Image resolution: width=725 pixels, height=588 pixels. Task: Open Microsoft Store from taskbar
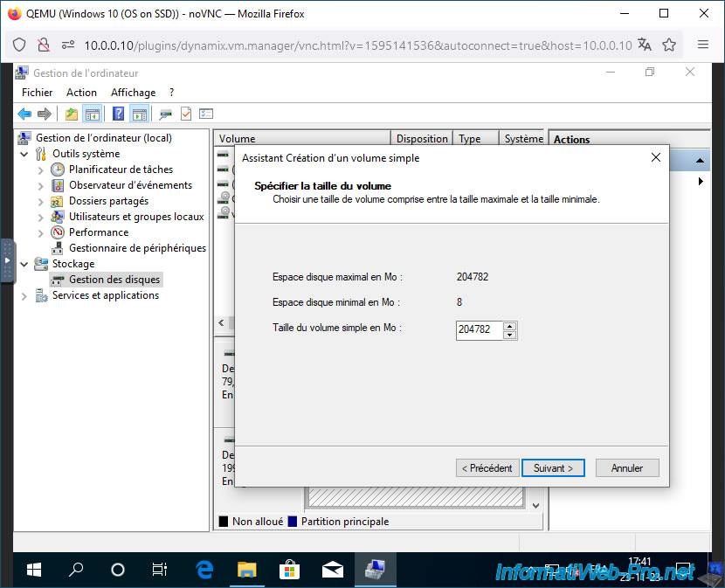(289, 570)
